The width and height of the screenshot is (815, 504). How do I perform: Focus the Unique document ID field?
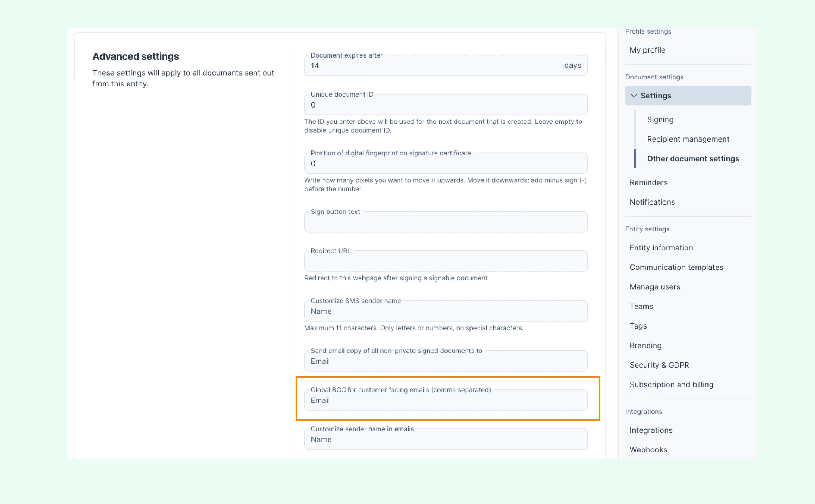point(446,105)
